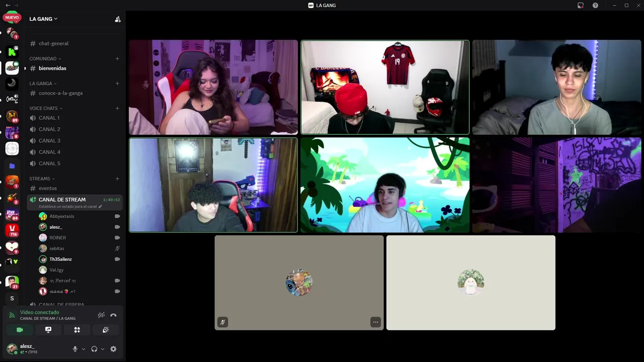Toggle noise suppression

101,315
